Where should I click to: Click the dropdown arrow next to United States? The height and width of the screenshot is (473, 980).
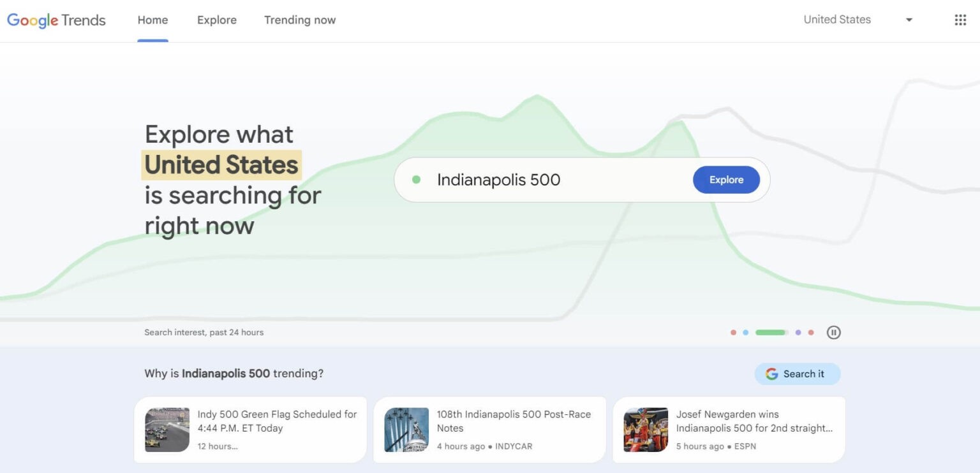[x=909, y=20]
